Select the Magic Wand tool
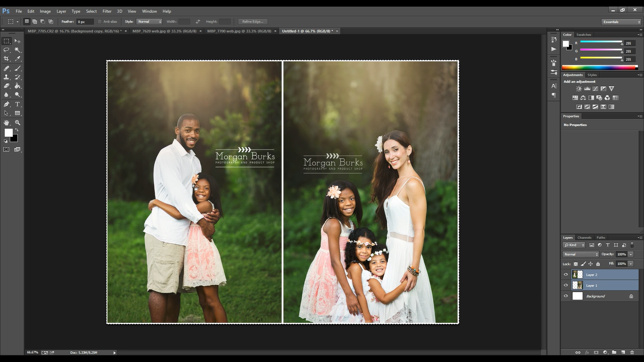The width and height of the screenshot is (644, 362). [x=17, y=49]
